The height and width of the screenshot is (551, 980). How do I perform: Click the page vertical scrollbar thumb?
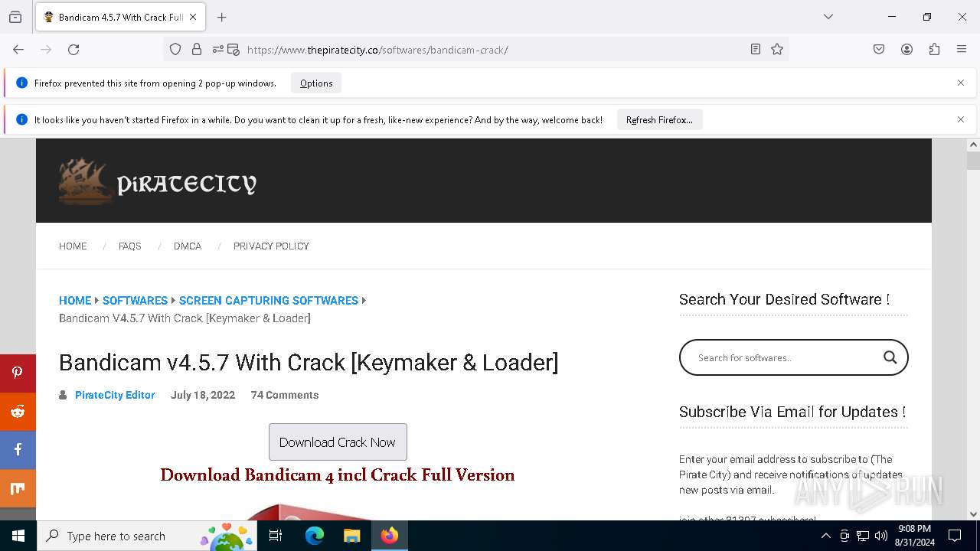(x=973, y=161)
